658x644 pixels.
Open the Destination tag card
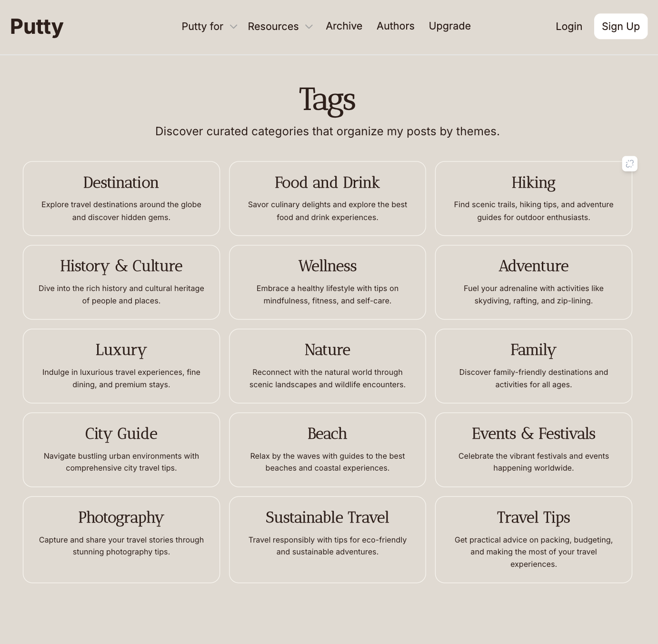point(121,198)
